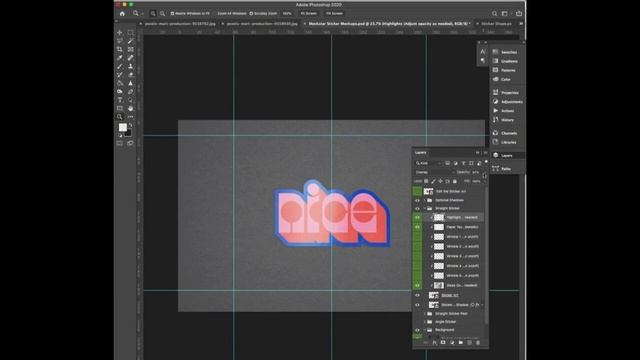Open the workspace switcher icon
640x360 pixels.
pos(505,13)
